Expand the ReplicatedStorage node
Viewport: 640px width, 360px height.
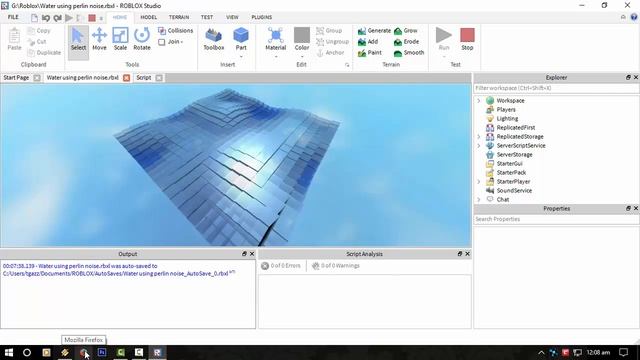click(479, 137)
